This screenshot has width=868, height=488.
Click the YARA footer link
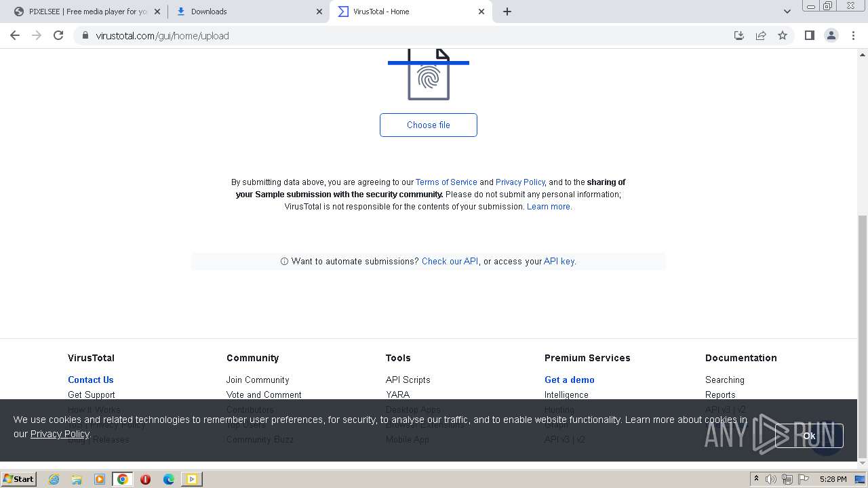coord(398,394)
